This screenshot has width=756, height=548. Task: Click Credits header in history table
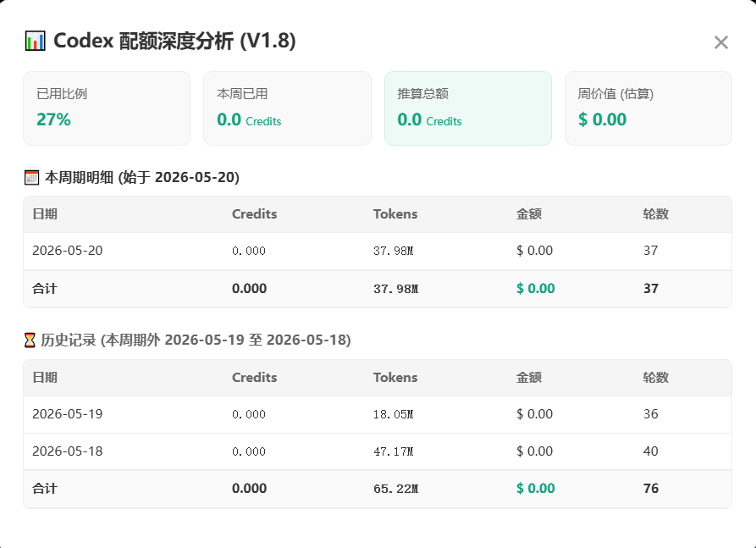pyautogui.click(x=255, y=378)
